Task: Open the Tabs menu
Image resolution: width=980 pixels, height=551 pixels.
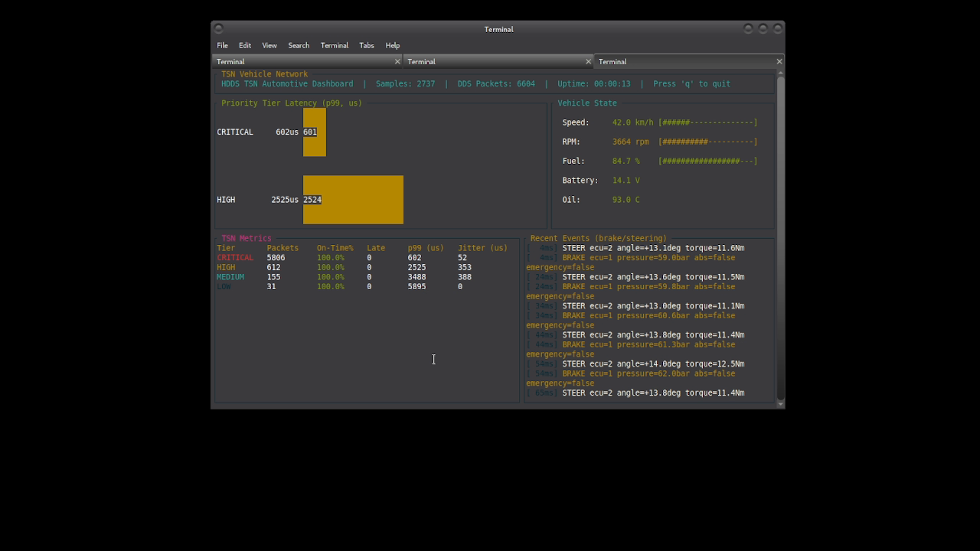Action: tap(367, 45)
